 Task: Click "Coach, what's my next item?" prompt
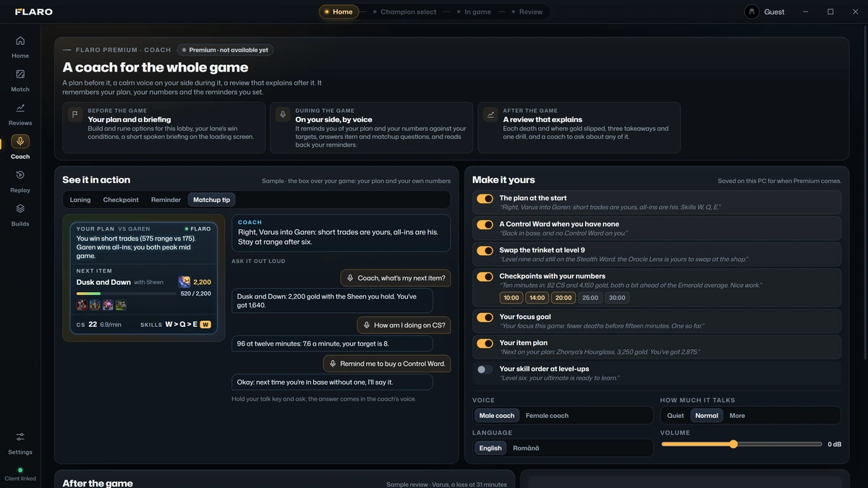396,278
